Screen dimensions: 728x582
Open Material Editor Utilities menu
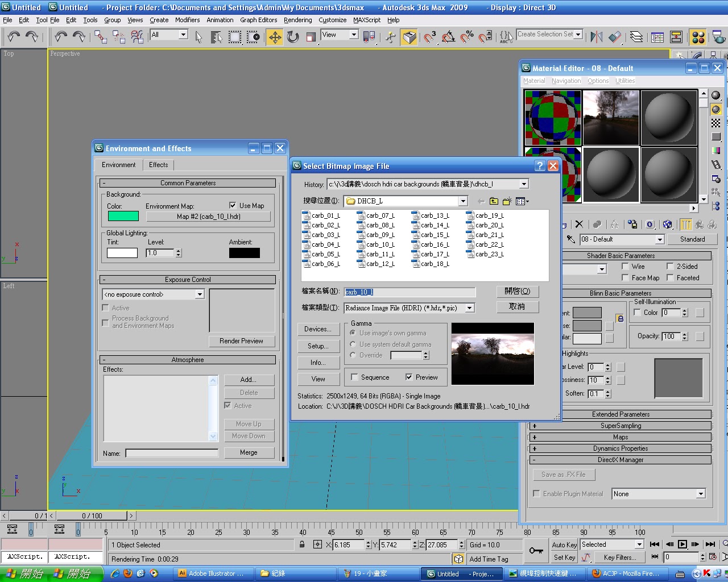click(x=625, y=81)
